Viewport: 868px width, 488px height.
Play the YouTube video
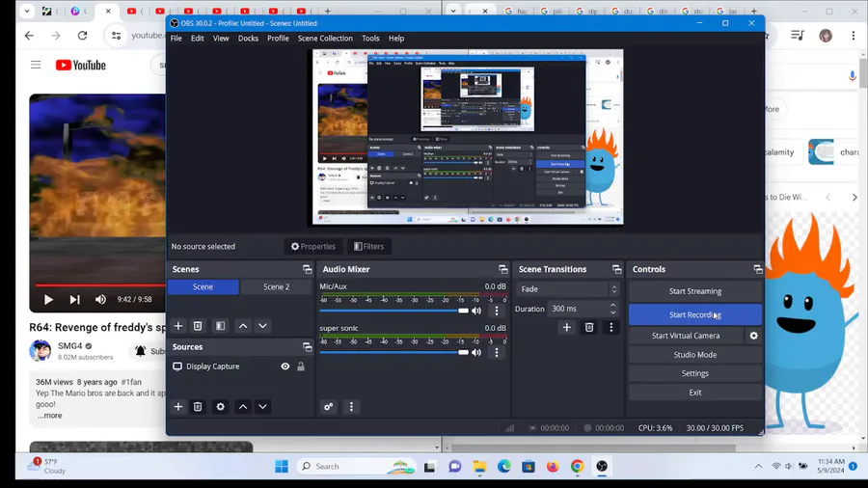click(48, 299)
